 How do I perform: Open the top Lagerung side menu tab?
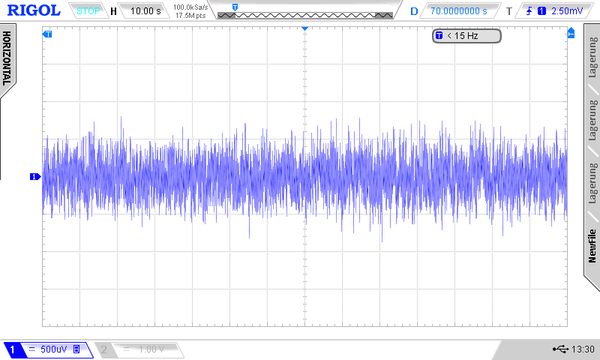tap(592, 57)
